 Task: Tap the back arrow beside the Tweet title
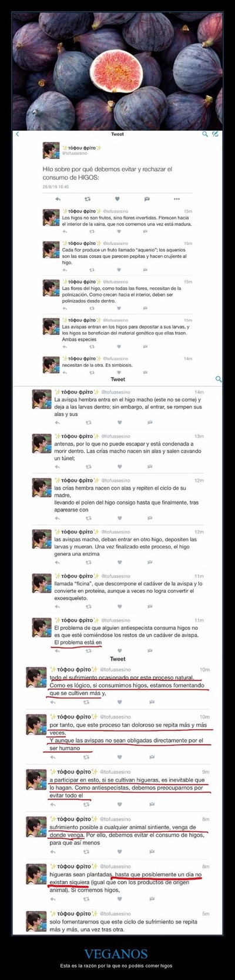[18, 134]
